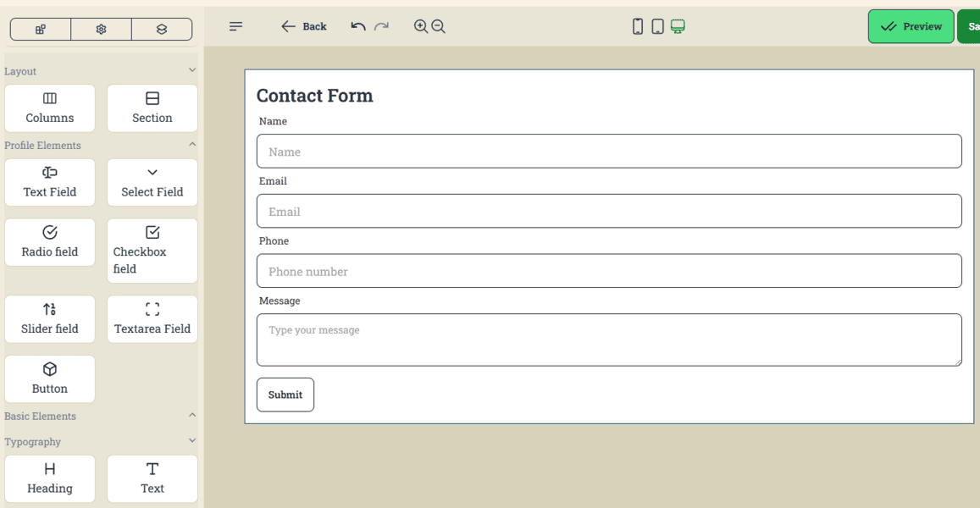Open the elements/blocks tab in sidebar
Image resolution: width=980 pixels, height=508 pixels.
(41, 30)
